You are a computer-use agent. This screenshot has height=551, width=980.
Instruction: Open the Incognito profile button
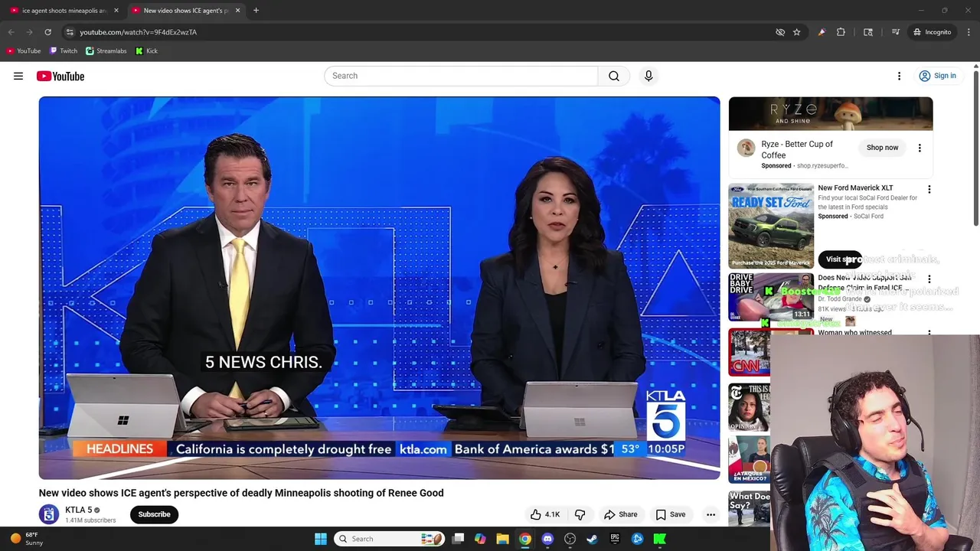coord(932,32)
